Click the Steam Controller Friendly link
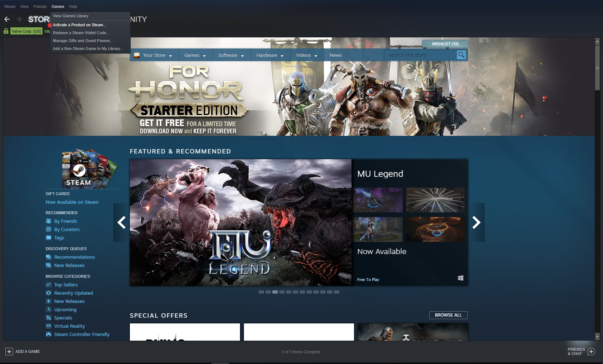This screenshot has height=364, width=603. [82, 334]
